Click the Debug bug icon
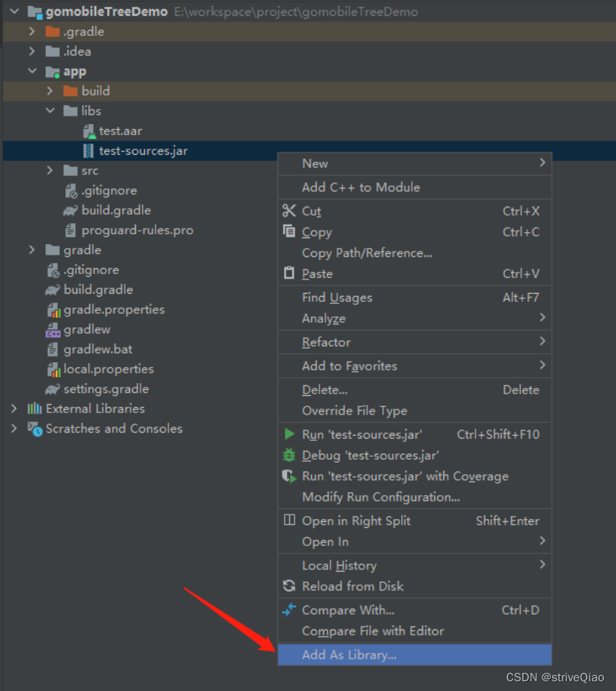The height and width of the screenshot is (691, 616). (289, 455)
